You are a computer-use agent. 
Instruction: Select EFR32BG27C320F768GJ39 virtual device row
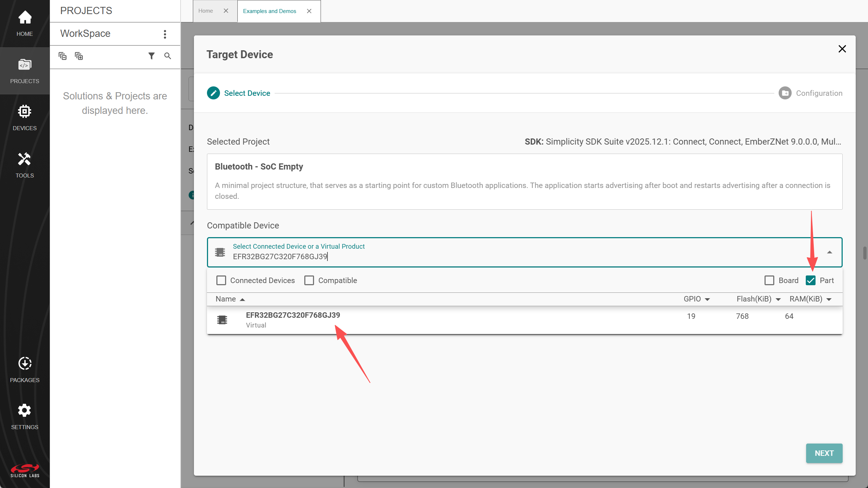pos(293,320)
